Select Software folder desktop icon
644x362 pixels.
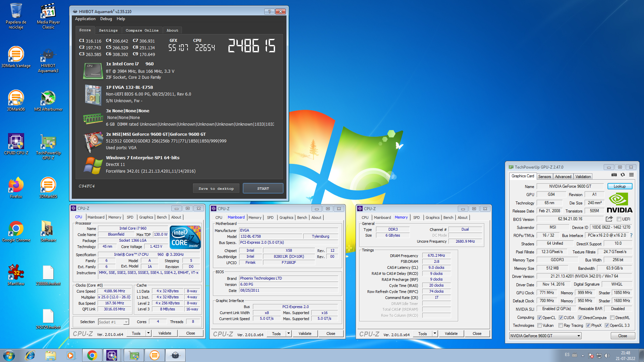(x=48, y=231)
